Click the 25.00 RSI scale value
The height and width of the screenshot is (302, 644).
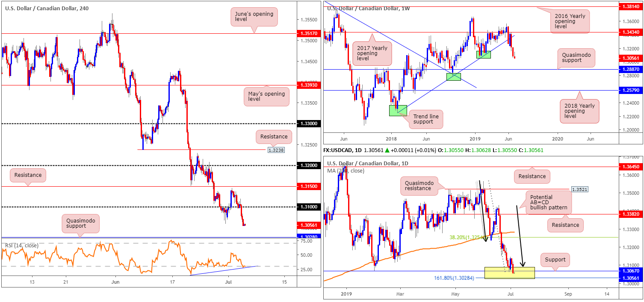tap(306, 270)
